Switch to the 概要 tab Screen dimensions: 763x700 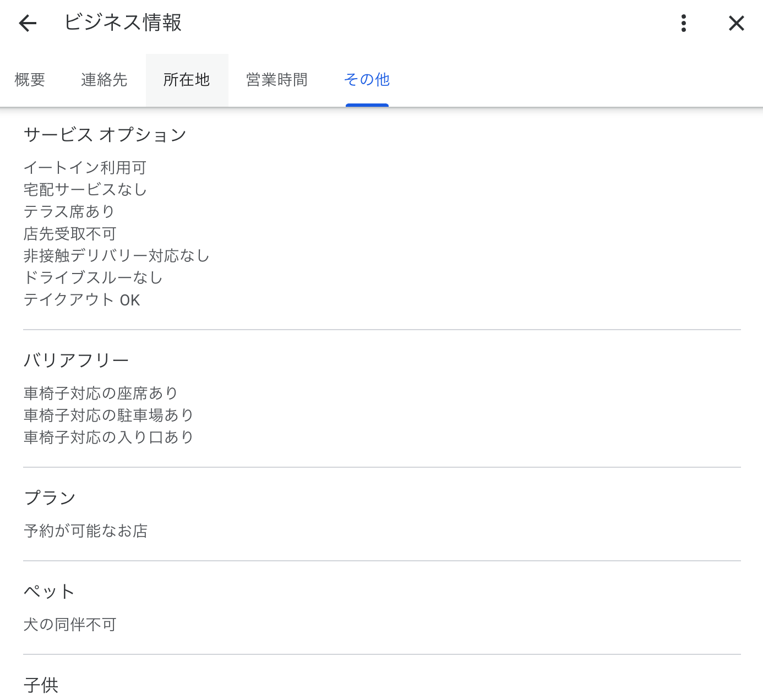(x=29, y=80)
